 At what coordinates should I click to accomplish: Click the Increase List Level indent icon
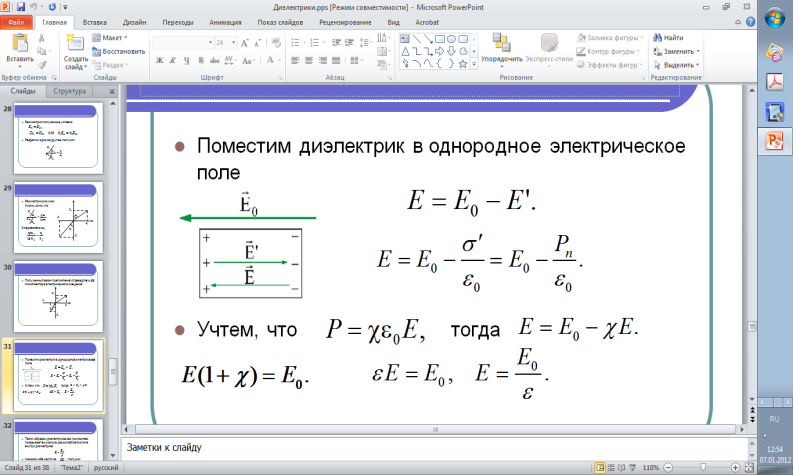pyautogui.click(x=348, y=43)
